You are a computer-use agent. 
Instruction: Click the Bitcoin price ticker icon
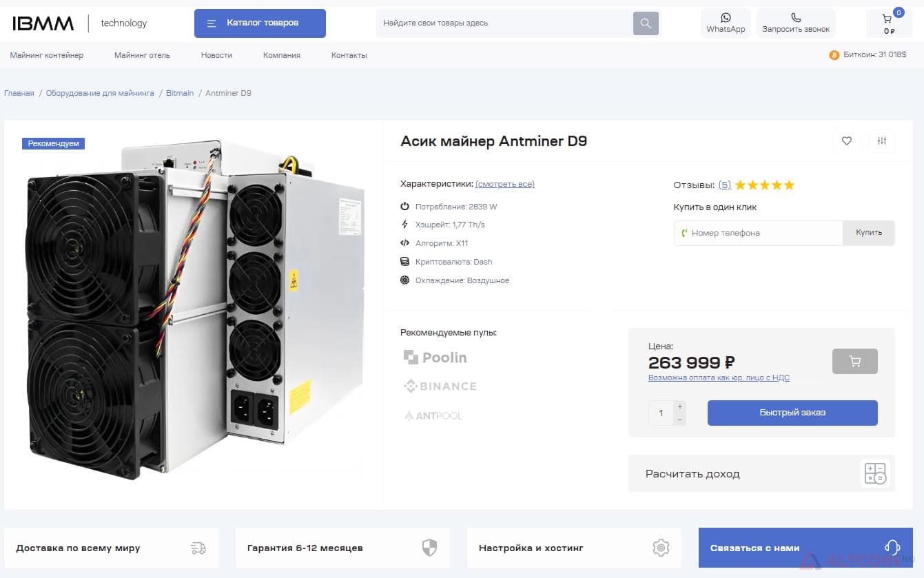(834, 55)
